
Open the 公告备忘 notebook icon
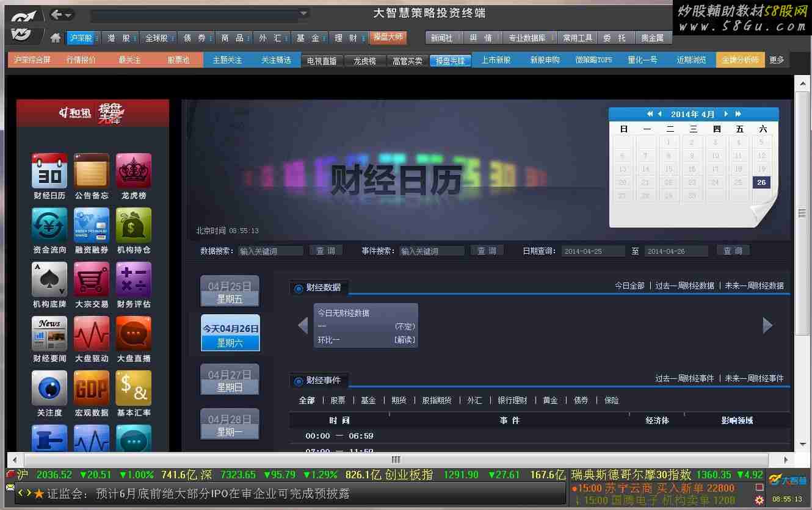click(x=92, y=171)
